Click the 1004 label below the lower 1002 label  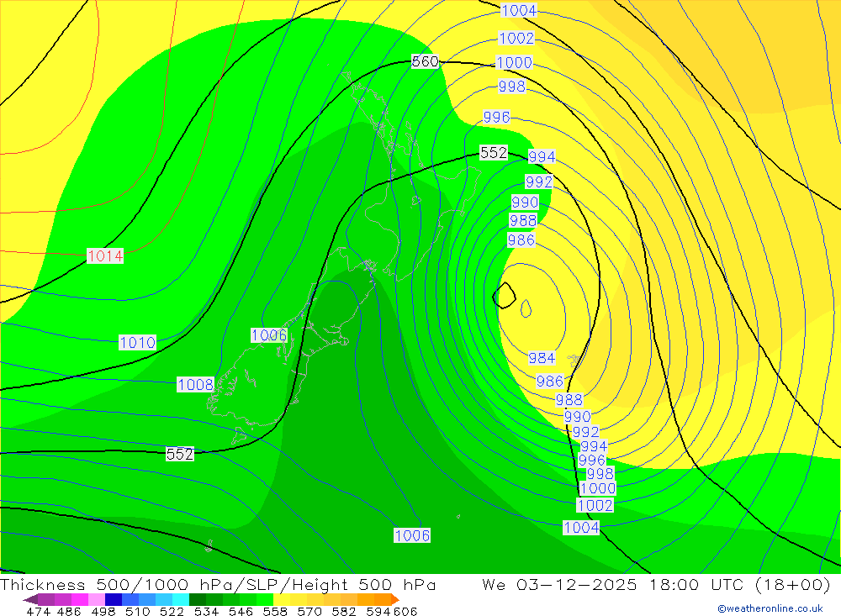pos(581,528)
